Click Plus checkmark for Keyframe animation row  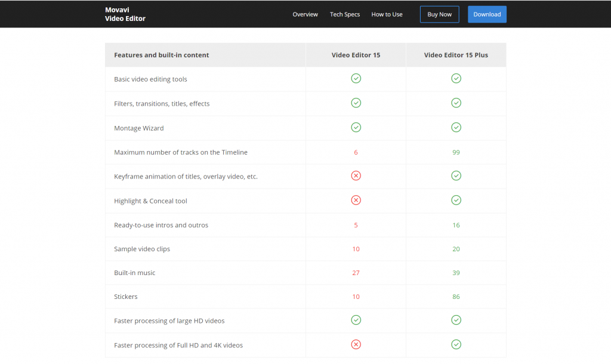click(456, 176)
